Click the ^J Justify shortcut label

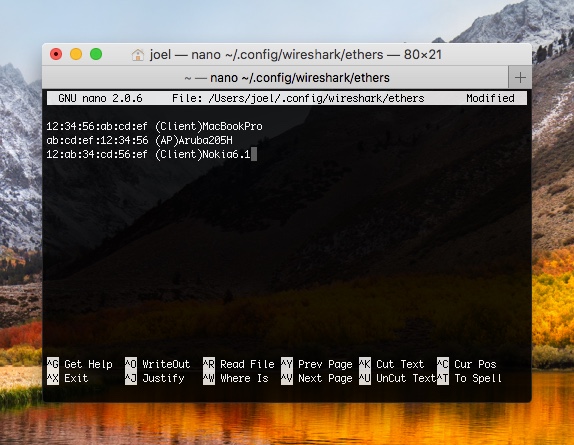155,378
